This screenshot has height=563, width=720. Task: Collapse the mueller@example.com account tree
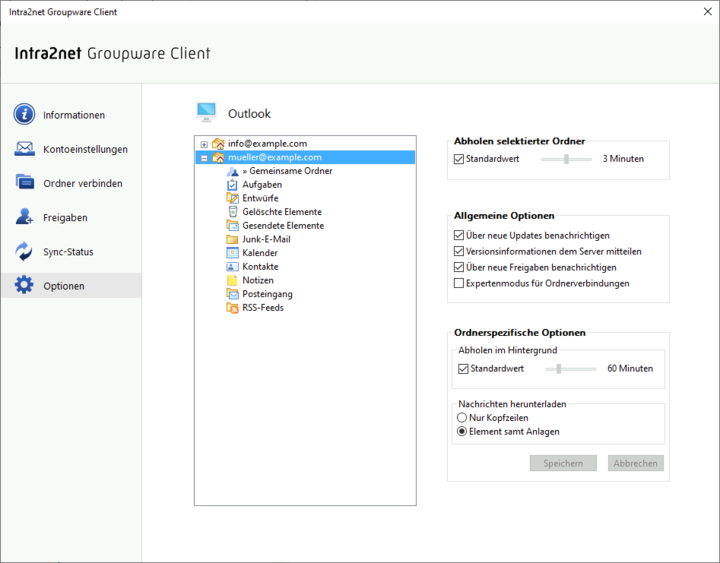(x=204, y=158)
